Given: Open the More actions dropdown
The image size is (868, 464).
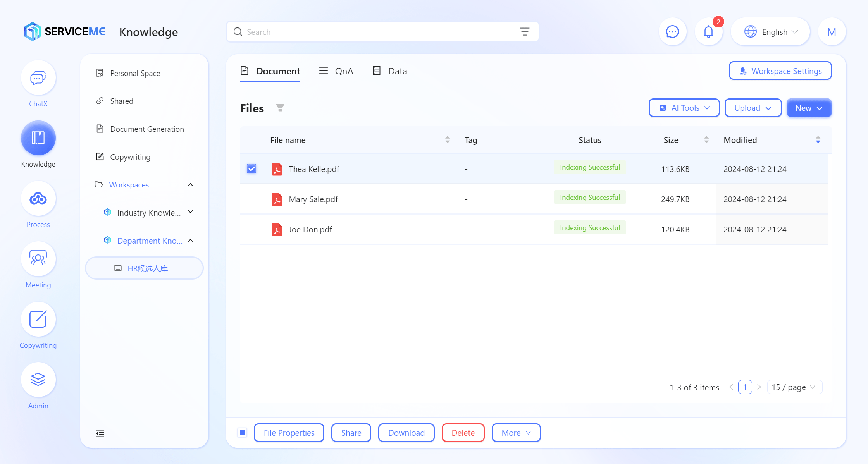Looking at the screenshot, I should pos(516,433).
